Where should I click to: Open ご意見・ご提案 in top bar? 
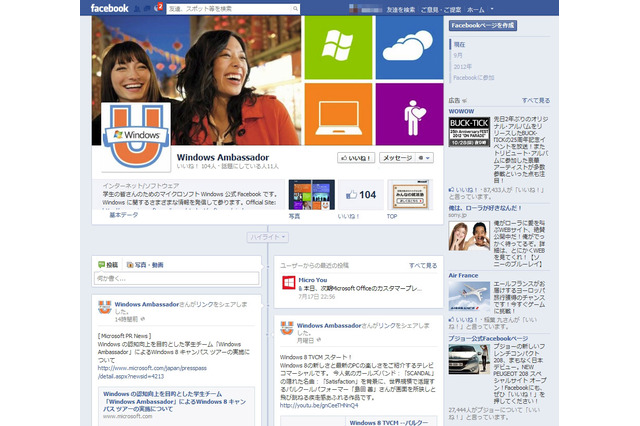pyautogui.click(x=441, y=9)
